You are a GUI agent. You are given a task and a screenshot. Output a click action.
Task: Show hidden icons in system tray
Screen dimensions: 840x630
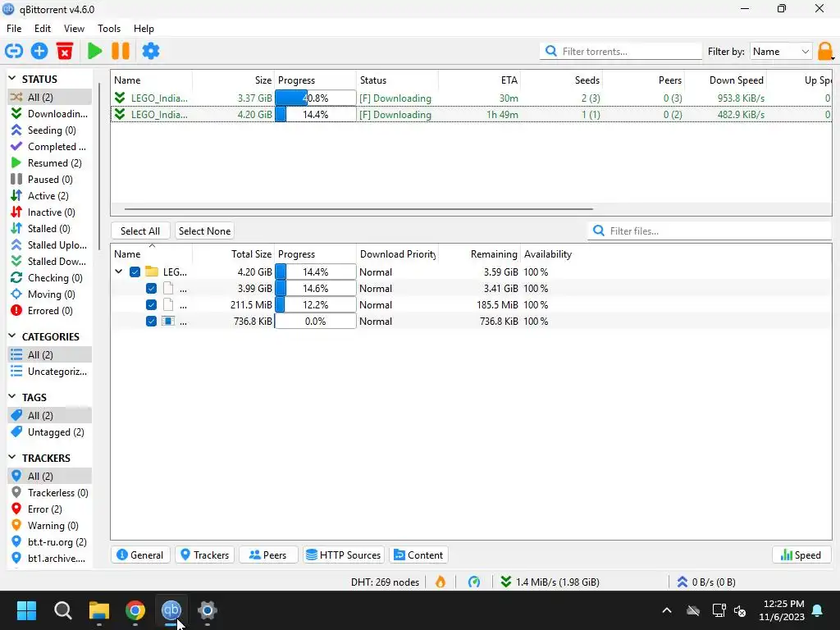tap(667, 610)
